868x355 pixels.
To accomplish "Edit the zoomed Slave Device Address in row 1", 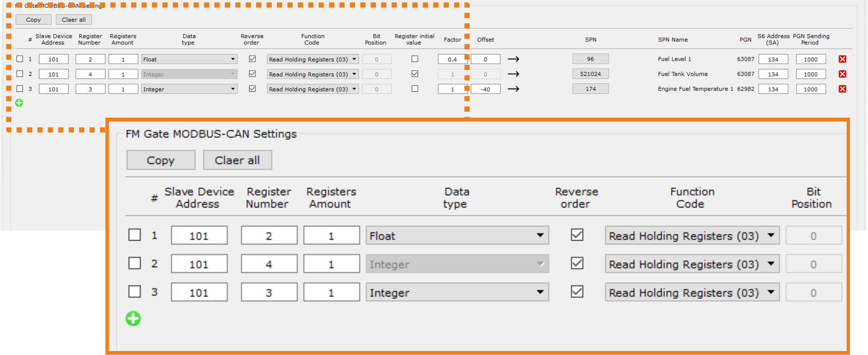I will (x=199, y=236).
